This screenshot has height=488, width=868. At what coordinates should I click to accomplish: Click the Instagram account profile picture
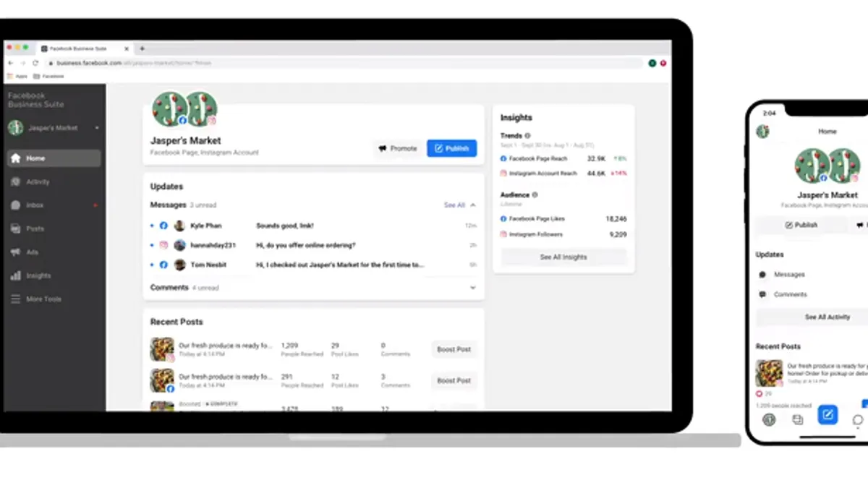[201, 108]
